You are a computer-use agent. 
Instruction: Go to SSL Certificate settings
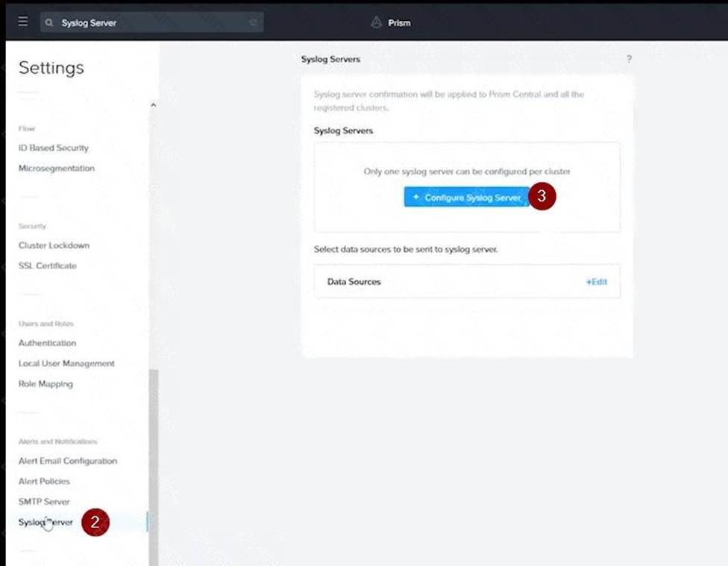click(47, 265)
